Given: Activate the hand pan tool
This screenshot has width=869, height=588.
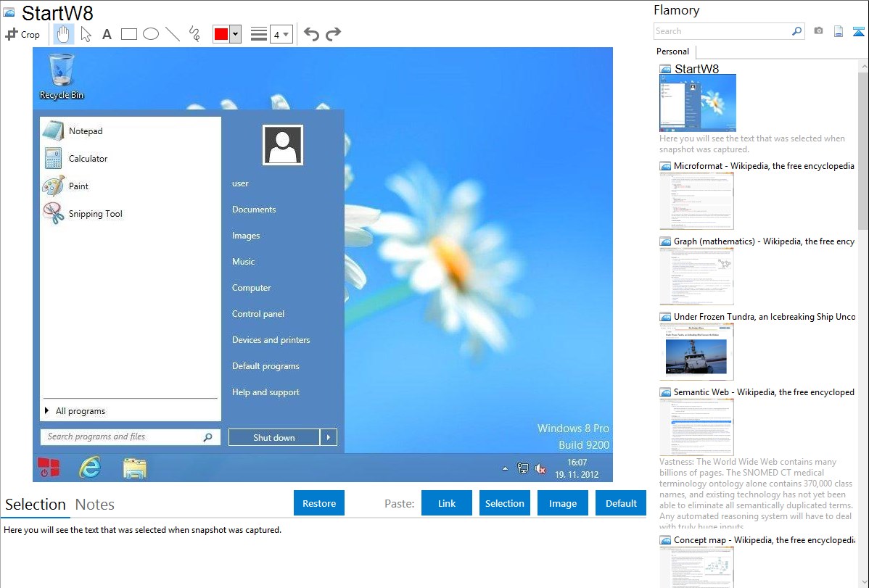Looking at the screenshot, I should [x=63, y=34].
